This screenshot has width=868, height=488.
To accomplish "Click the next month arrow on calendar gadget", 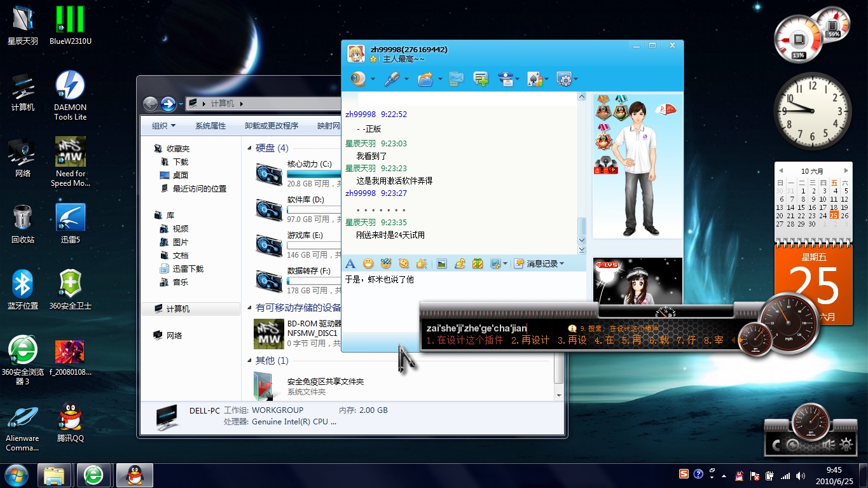I will pyautogui.click(x=846, y=171).
